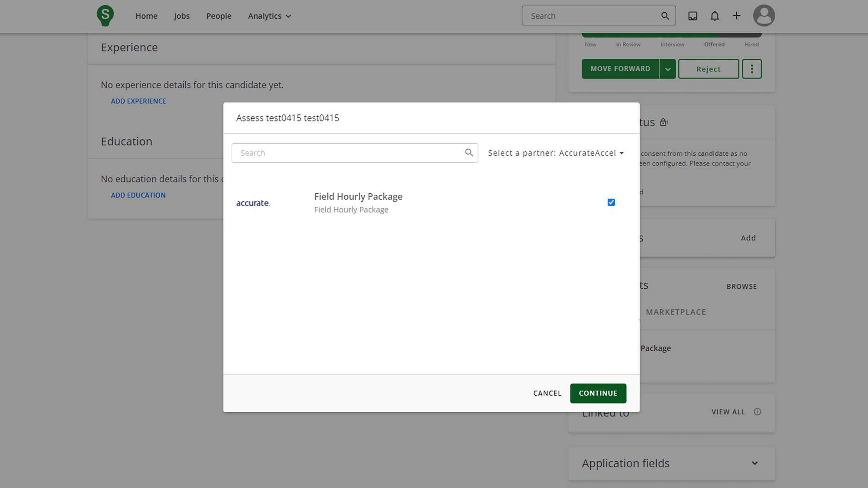Click the magnifier icon in top search bar
The width and height of the screenshot is (868, 488).
[x=665, y=16]
